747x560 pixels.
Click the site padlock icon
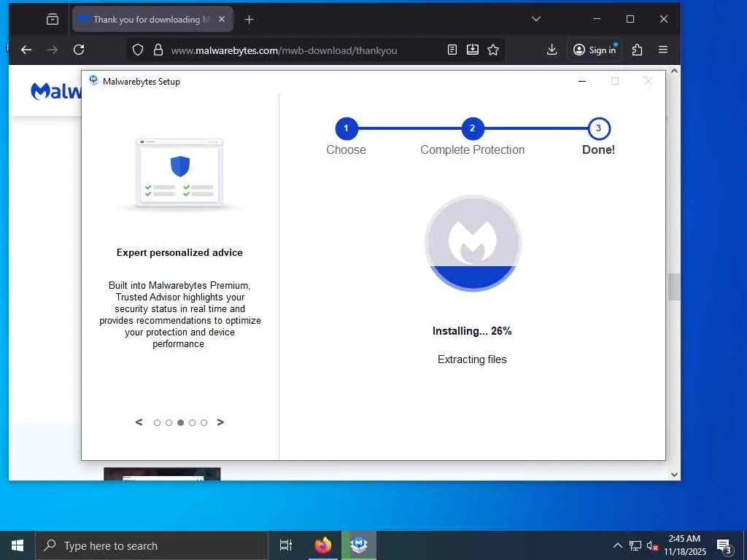pos(158,50)
